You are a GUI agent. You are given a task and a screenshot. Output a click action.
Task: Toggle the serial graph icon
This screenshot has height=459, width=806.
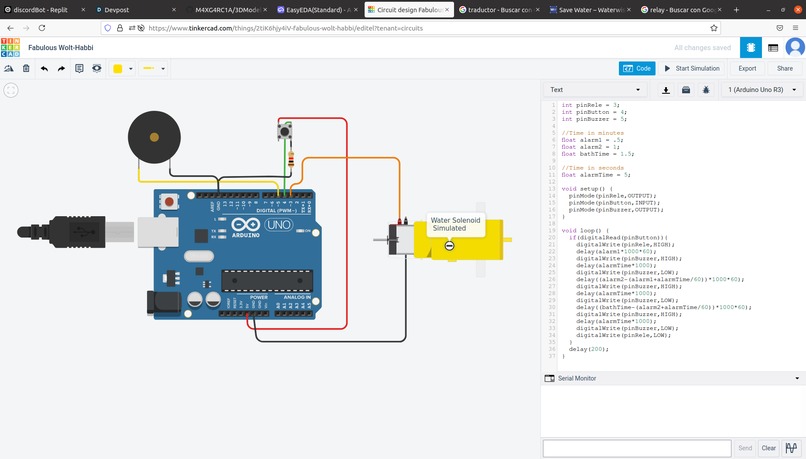coord(792,448)
